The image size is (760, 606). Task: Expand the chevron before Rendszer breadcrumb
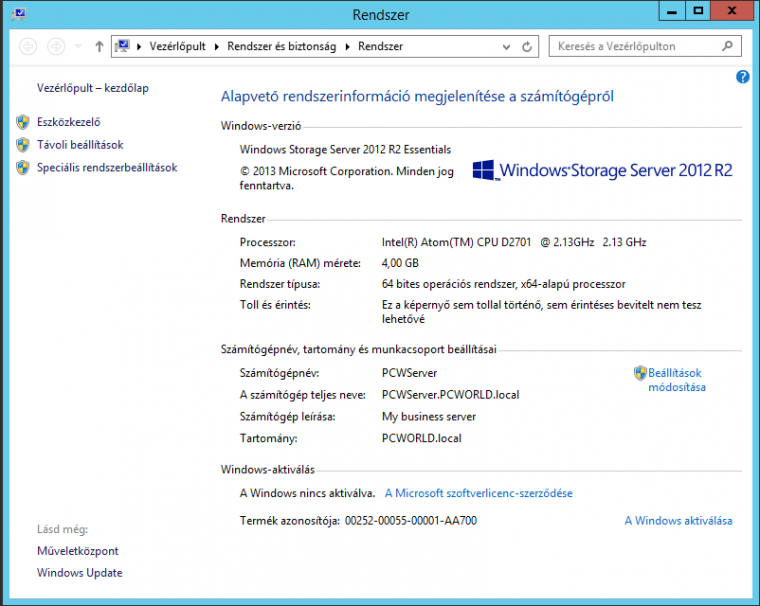[x=348, y=47]
